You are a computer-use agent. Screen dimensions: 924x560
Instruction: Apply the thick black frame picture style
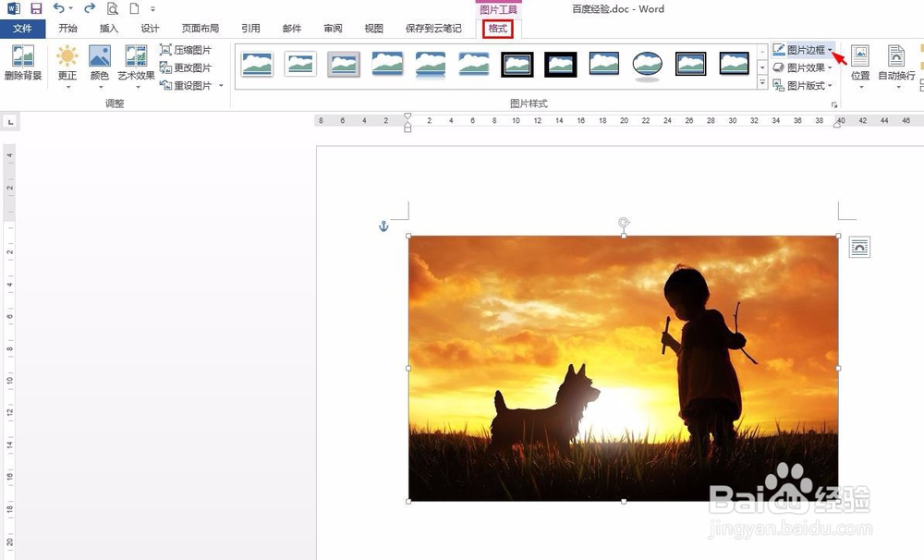561,64
